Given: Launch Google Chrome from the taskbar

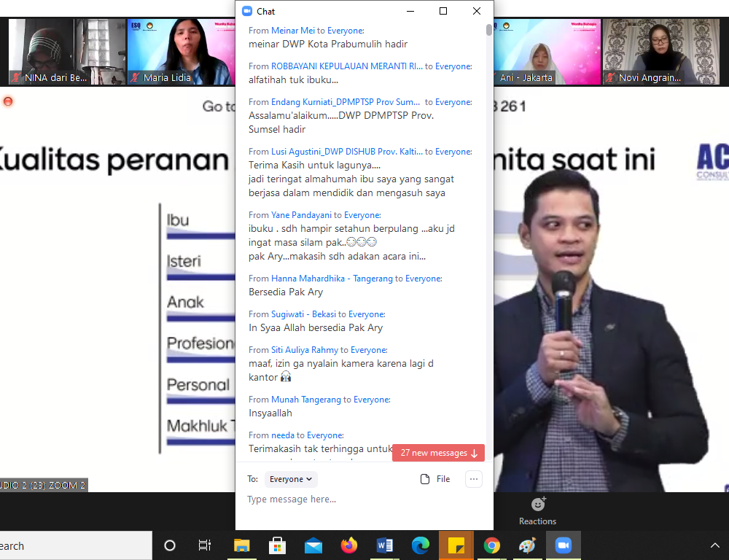Looking at the screenshot, I should click(492, 545).
